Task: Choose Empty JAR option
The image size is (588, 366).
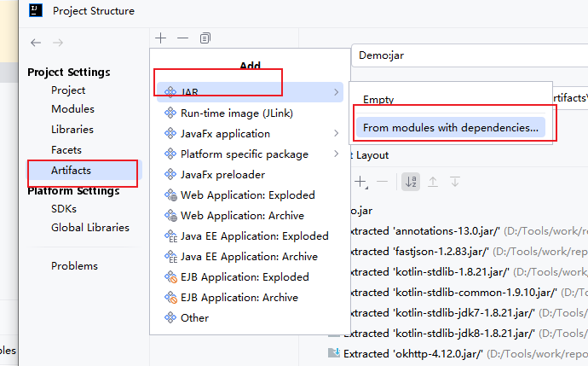Action: [x=451, y=100]
